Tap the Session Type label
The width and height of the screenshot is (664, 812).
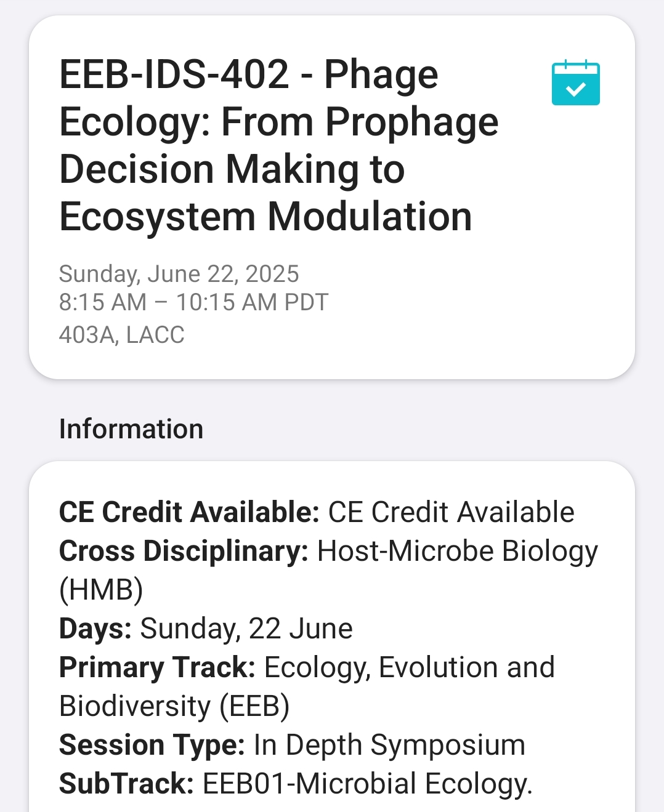[152, 745]
